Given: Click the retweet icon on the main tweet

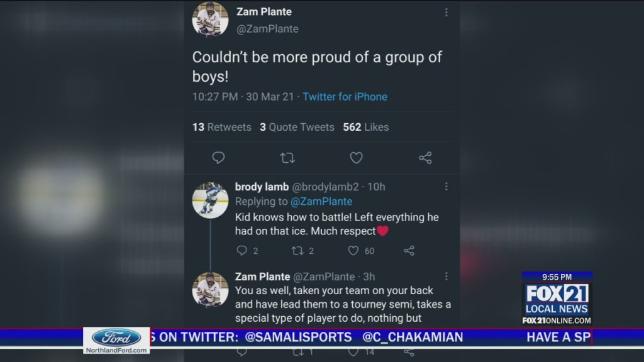Looking at the screenshot, I should 287,158.
